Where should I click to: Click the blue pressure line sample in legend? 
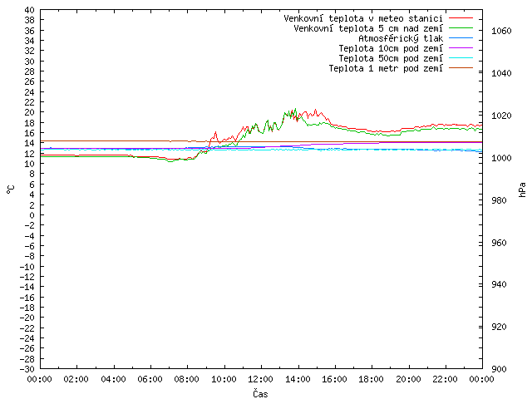461,37
